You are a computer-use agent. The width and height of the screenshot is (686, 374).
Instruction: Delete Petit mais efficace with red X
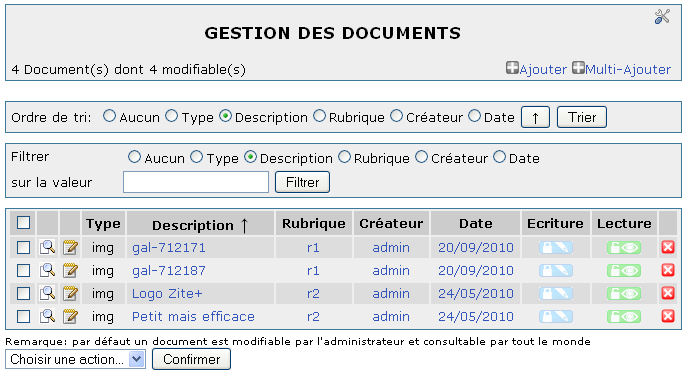coord(668,316)
